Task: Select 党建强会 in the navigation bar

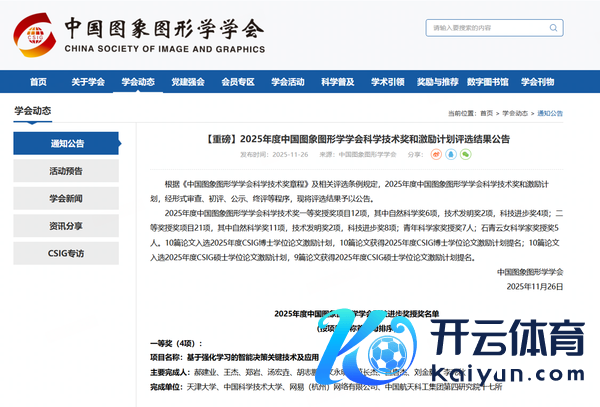Action: [x=188, y=82]
